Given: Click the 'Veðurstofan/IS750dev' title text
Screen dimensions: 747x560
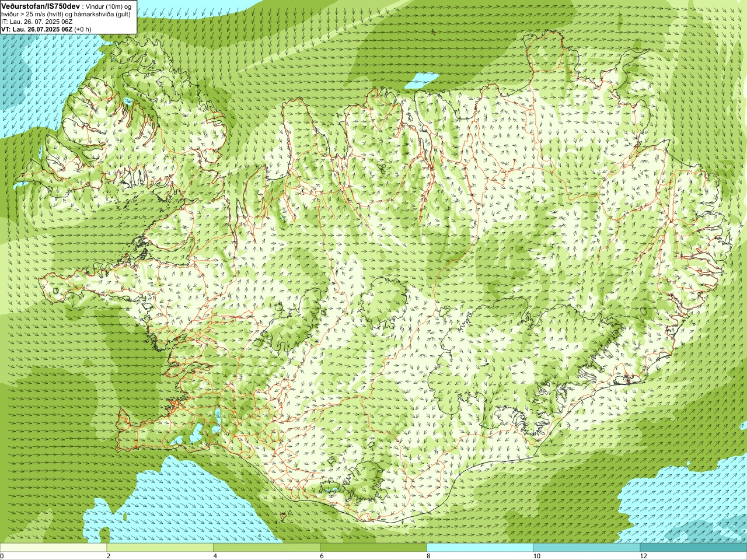Looking at the screenshot, I should pyautogui.click(x=40, y=6).
